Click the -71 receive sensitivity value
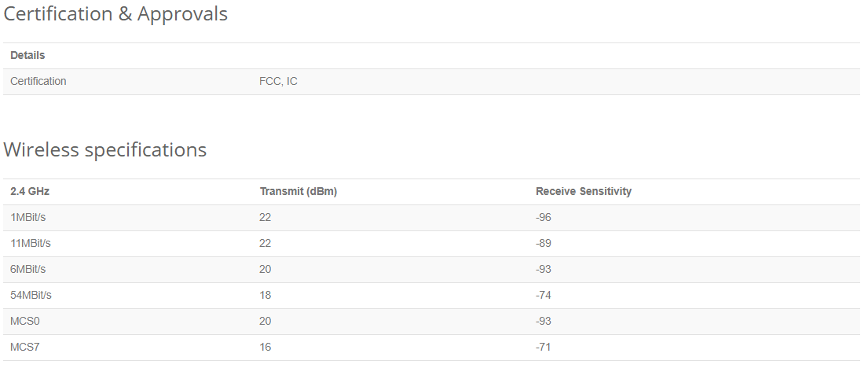The width and height of the screenshot is (868, 368). (x=544, y=348)
